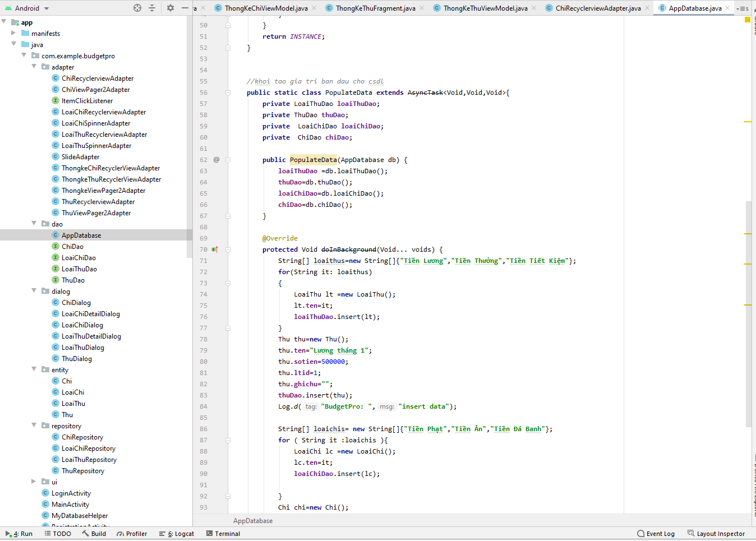Open LoginActivity class
This screenshot has width=756, height=541.
71,493
